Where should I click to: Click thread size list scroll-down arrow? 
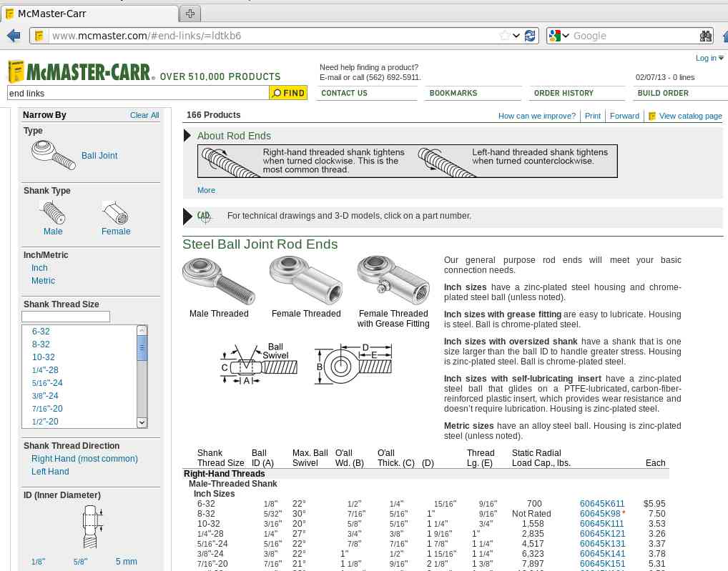tap(142, 422)
